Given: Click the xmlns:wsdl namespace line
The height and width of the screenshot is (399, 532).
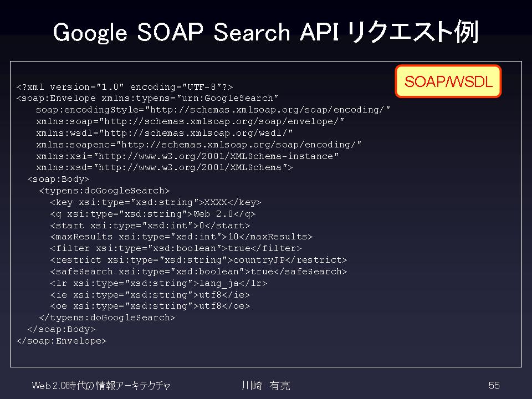Looking at the screenshot, I should point(164,133).
